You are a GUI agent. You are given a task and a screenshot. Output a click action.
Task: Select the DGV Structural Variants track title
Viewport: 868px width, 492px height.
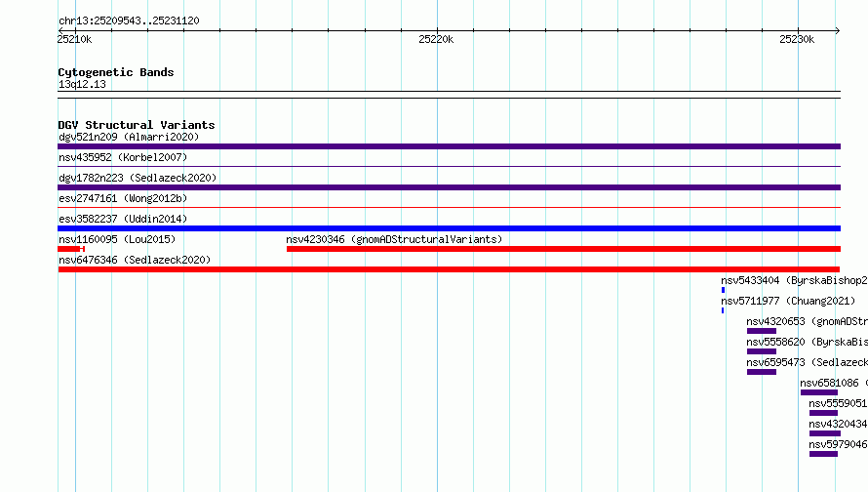137,125
